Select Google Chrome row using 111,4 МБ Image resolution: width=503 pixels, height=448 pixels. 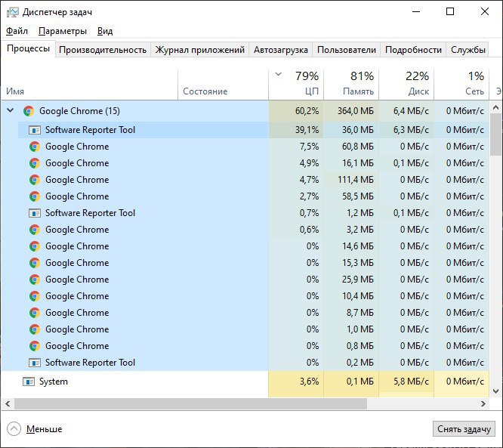click(254, 180)
